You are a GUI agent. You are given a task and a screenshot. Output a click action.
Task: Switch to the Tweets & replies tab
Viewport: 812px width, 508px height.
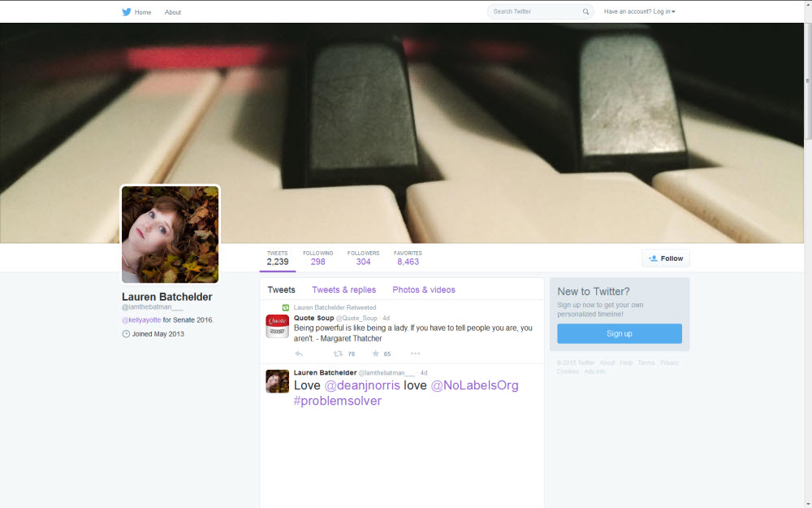tap(343, 290)
